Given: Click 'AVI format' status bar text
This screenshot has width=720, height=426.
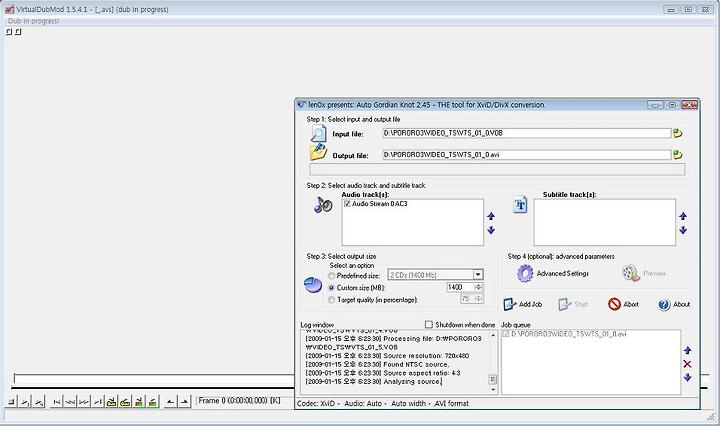Looking at the screenshot, I should (x=452, y=404).
